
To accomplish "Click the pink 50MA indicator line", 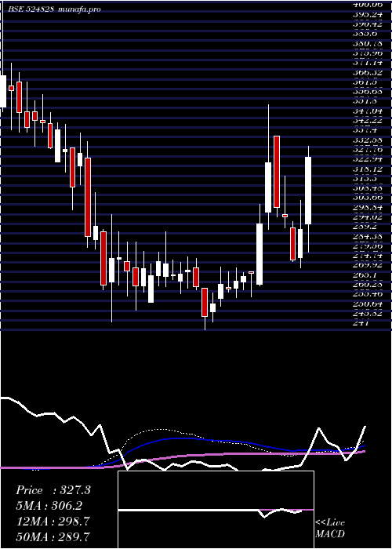I will (210, 454).
